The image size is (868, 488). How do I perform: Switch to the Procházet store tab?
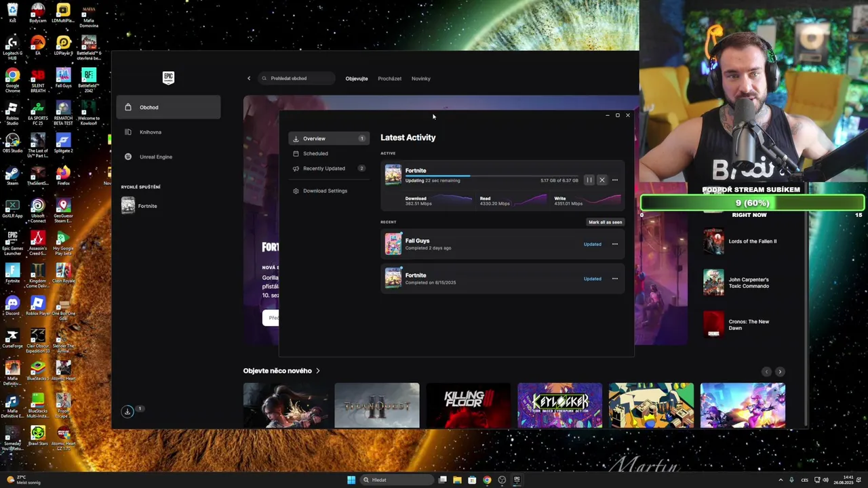pos(390,79)
